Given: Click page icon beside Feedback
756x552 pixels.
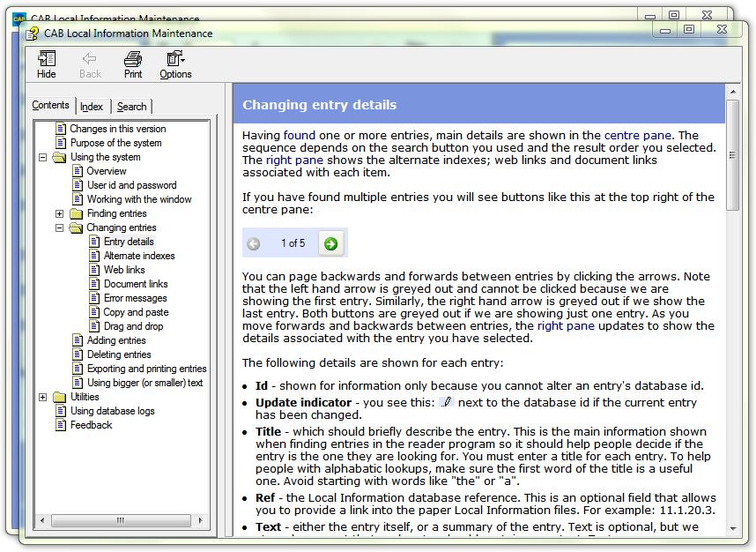Looking at the screenshot, I should pyautogui.click(x=61, y=425).
